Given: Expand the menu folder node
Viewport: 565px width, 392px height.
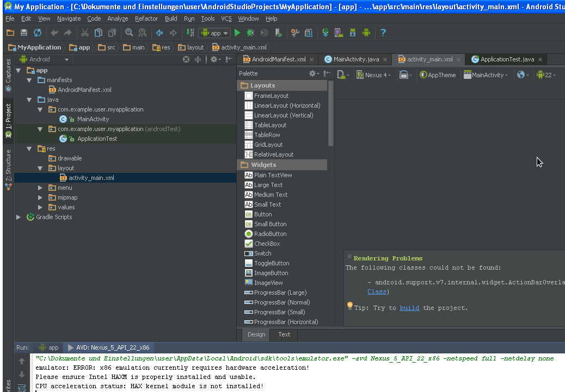Looking at the screenshot, I should (40, 188).
